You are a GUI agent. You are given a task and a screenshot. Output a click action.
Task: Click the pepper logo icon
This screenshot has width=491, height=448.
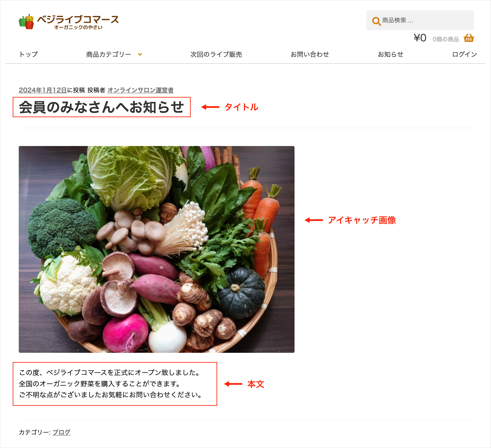(x=26, y=22)
